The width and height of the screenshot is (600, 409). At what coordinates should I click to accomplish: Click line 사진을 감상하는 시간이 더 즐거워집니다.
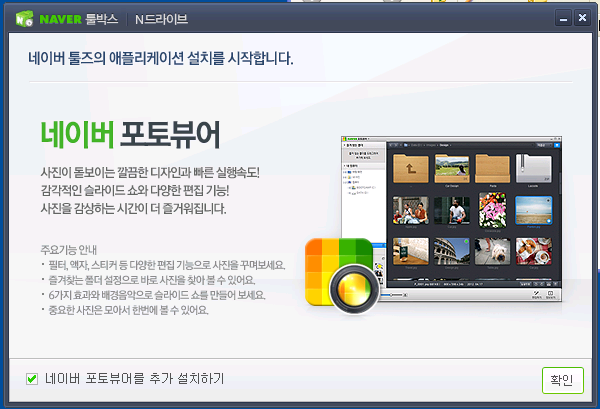pos(133,209)
